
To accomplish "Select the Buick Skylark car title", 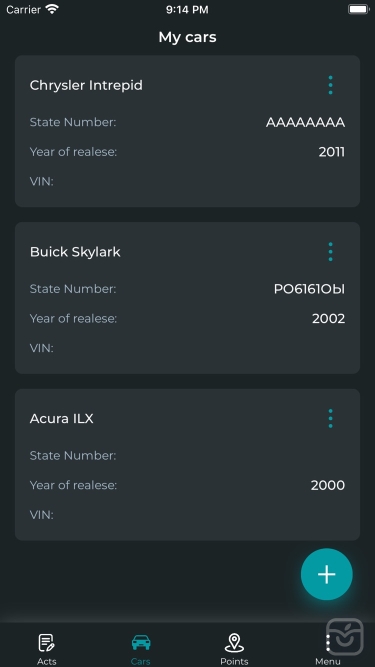I will [75, 252].
